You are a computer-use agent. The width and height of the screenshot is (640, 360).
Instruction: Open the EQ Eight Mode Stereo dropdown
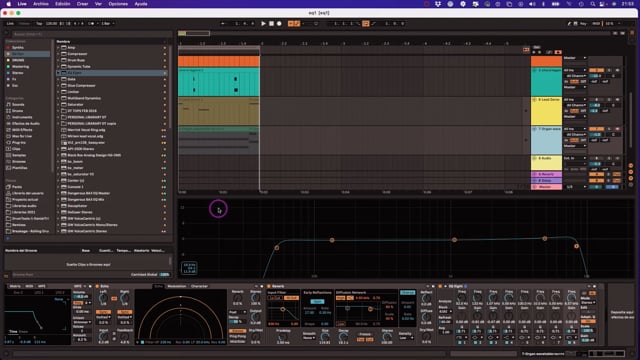click(588, 303)
